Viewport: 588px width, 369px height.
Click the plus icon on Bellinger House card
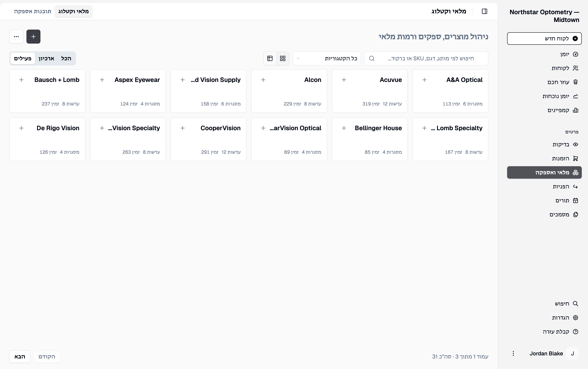pos(344,128)
